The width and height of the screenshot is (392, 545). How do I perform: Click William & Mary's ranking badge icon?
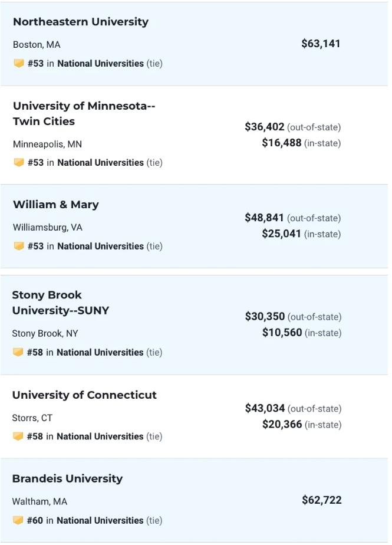click(x=19, y=246)
